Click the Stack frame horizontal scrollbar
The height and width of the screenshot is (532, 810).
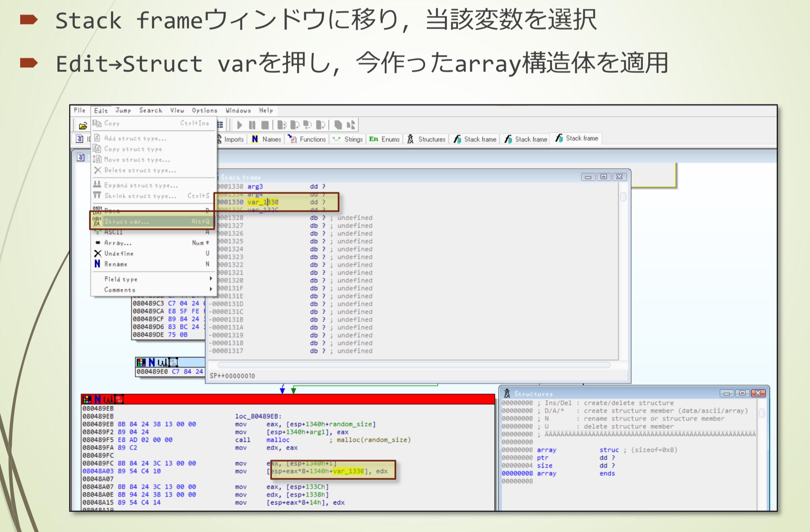pos(413,365)
